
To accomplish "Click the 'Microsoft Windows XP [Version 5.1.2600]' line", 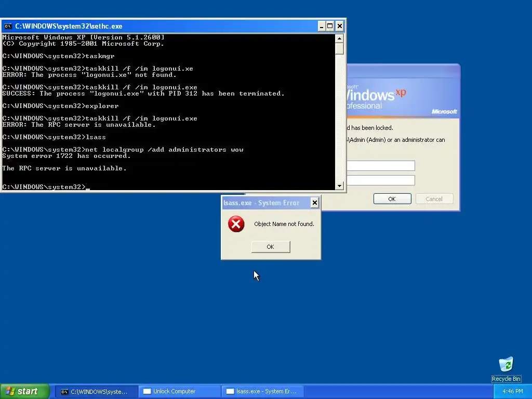I will coord(83,37).
